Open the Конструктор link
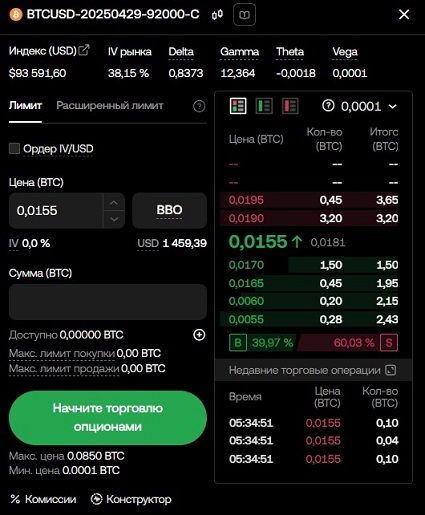The height and width of the screenshot is (515, 425). click(131, 499)
